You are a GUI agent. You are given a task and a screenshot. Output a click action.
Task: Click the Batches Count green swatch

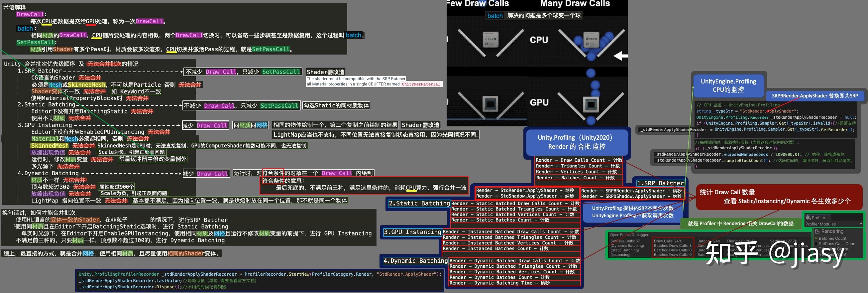816,238
